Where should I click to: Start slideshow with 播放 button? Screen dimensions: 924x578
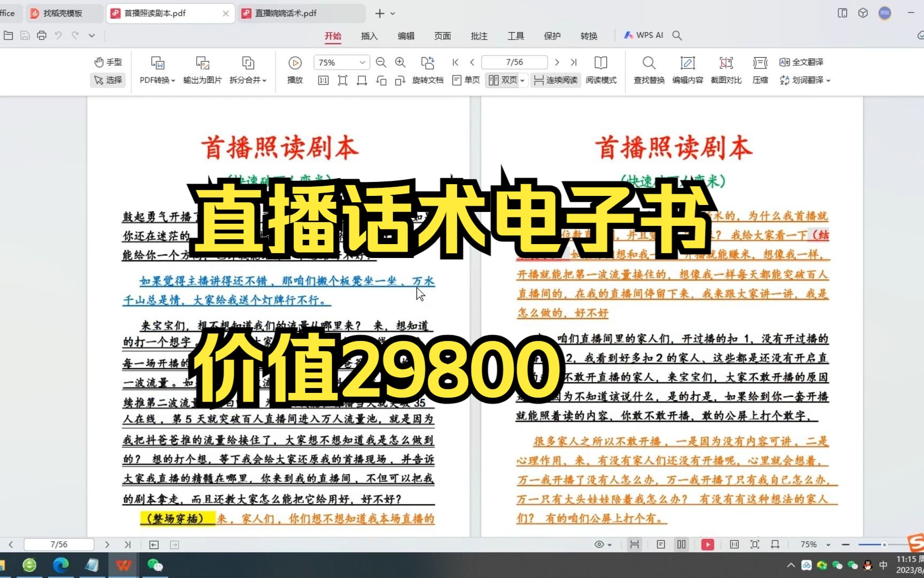tap(295, 70)
